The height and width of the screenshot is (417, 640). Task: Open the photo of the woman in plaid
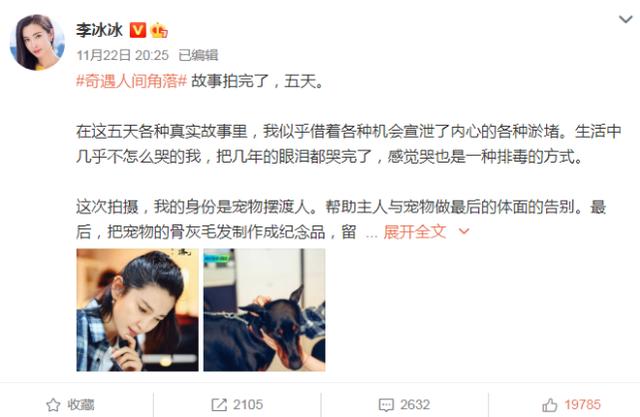(x=138, y=310)
